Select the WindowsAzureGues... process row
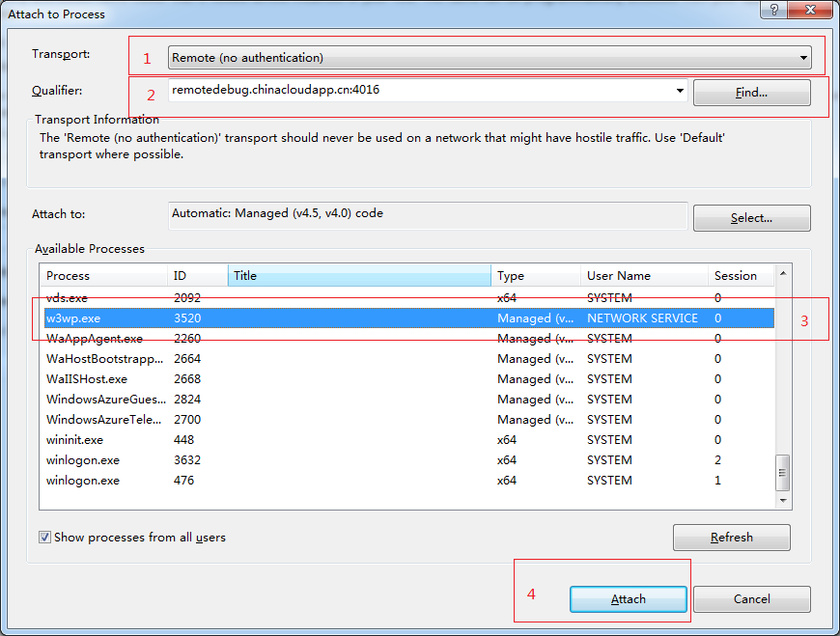The image size is (840, 636). [409, 400]
